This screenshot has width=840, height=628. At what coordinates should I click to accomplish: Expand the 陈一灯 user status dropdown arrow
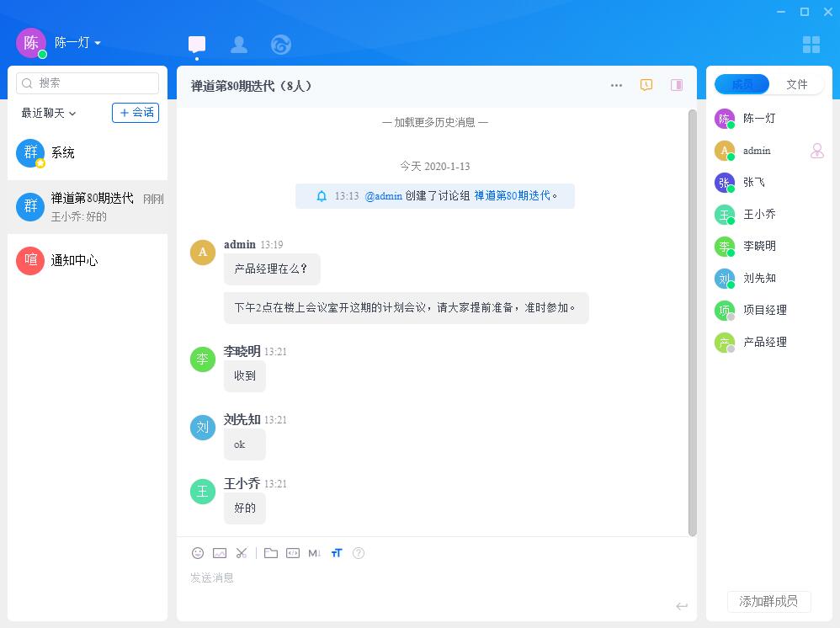tap(98, 43)
